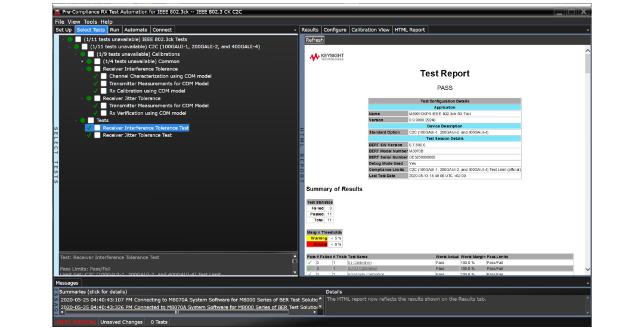The image size is (644, 330).
Task: Click green dot next to Receiver Jitter Tolerance group
Action: pyautogui.click(x=89, y=98)
